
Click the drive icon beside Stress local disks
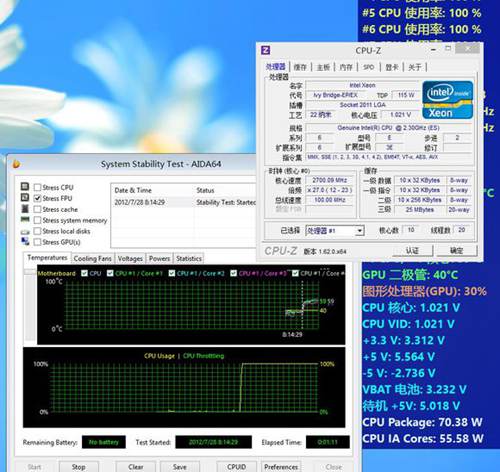click(25, 232)
